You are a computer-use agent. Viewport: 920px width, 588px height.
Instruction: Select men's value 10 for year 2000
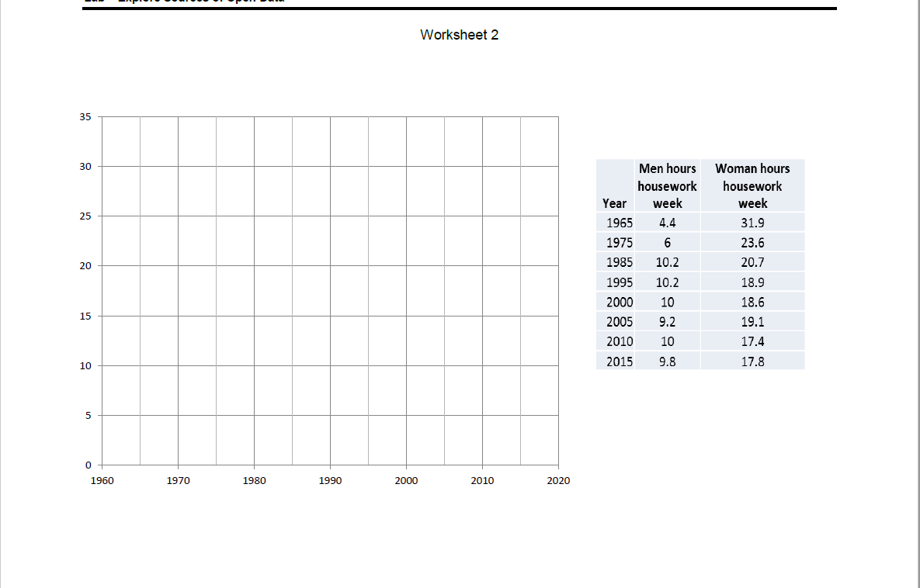[x=667, y=302]
